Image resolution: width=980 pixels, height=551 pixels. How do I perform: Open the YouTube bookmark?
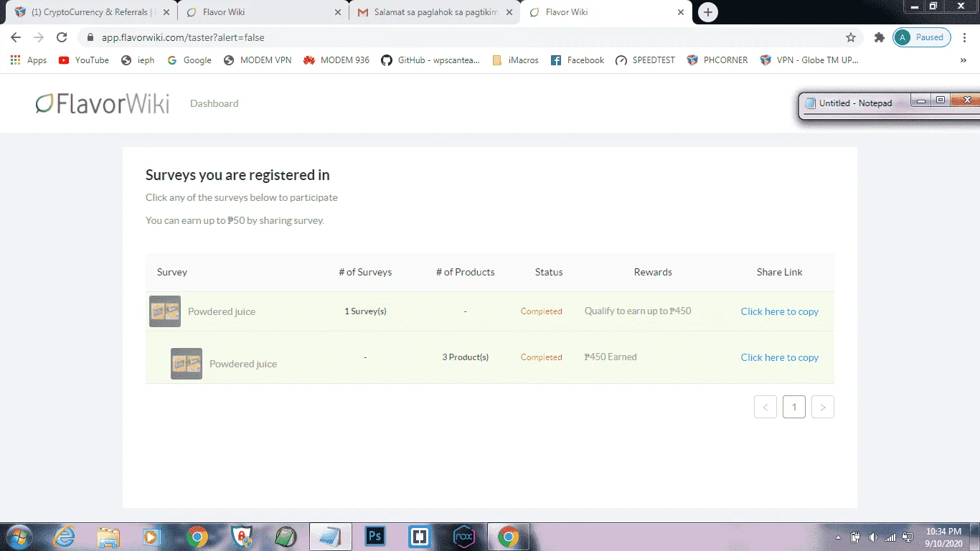(84, 60)
